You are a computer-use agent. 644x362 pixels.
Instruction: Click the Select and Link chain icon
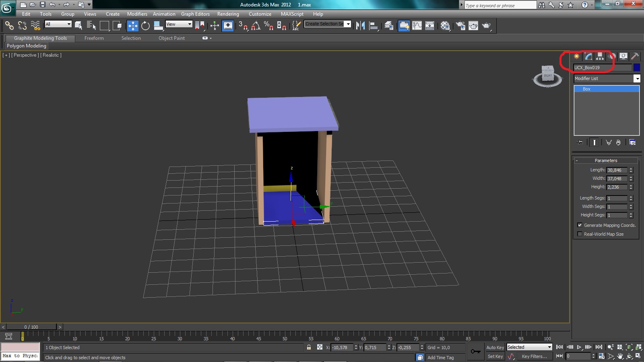tap(9, 26)
